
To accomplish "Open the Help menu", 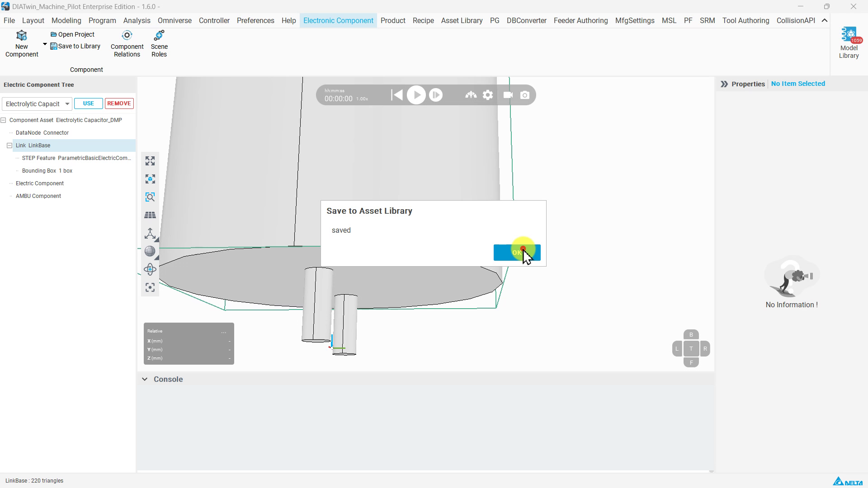I will tap(288, 21).
